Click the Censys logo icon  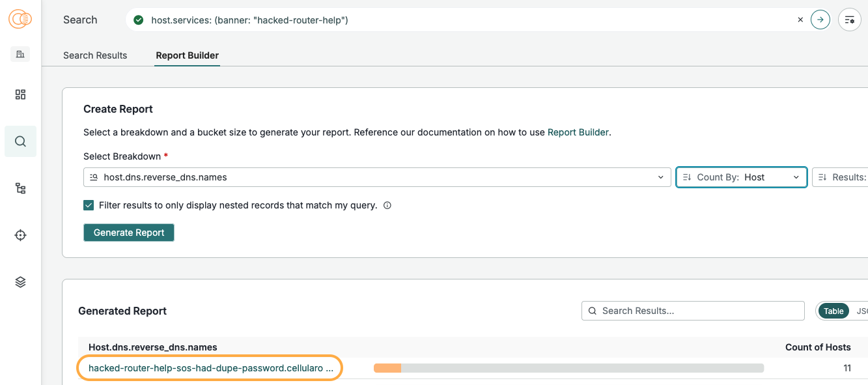coord(20,20)
